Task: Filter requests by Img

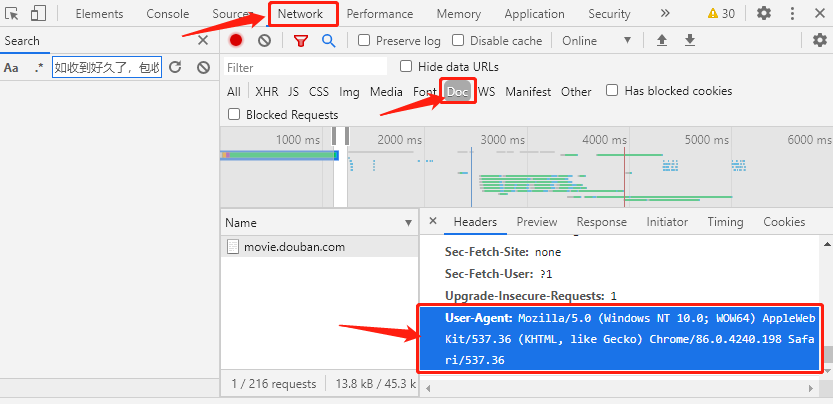Action: (349, 91)
